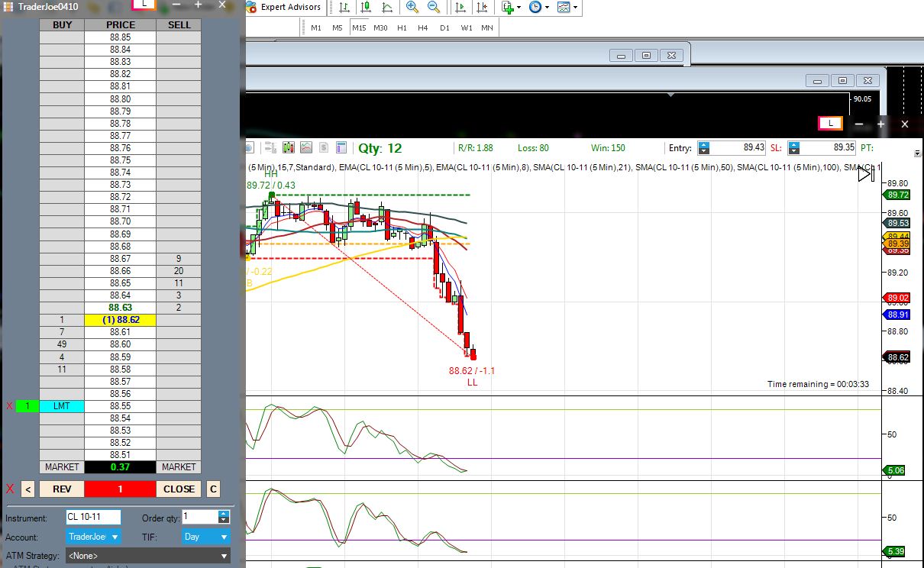Select the W1 timeframe
This screenshot has width=924, height=568.
(x=466, y=27)
